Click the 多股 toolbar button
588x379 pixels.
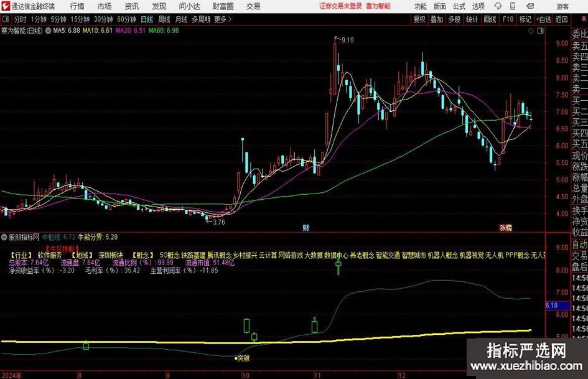point(454,19)
